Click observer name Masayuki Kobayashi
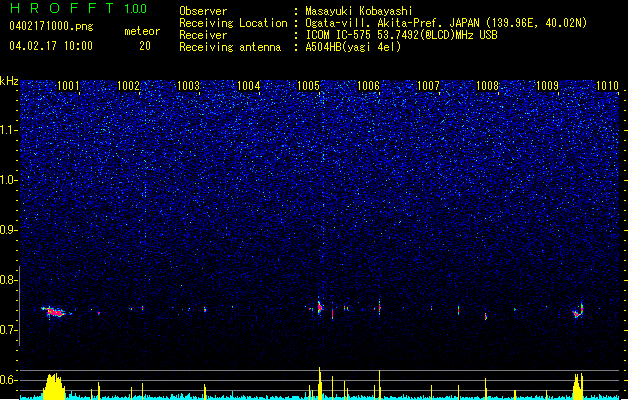Image resolution: width=629 pixels, height=400 pixels. [x=358, y=11]
